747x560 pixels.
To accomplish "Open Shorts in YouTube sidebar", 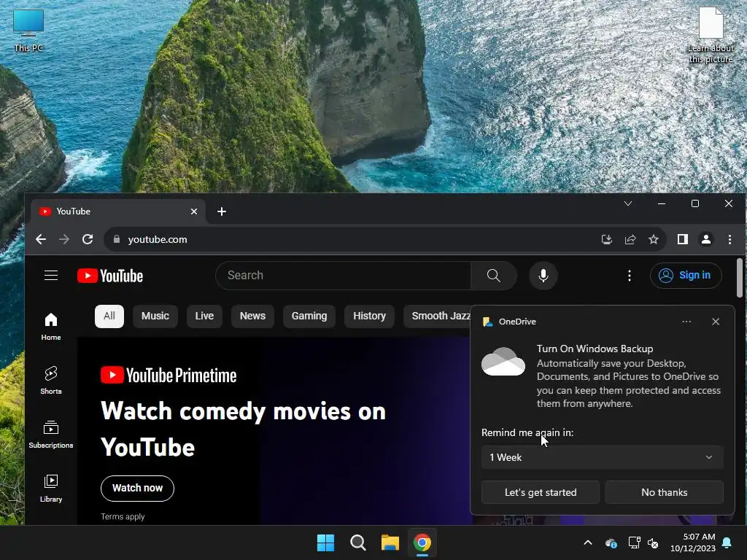I will click(51, 381).
